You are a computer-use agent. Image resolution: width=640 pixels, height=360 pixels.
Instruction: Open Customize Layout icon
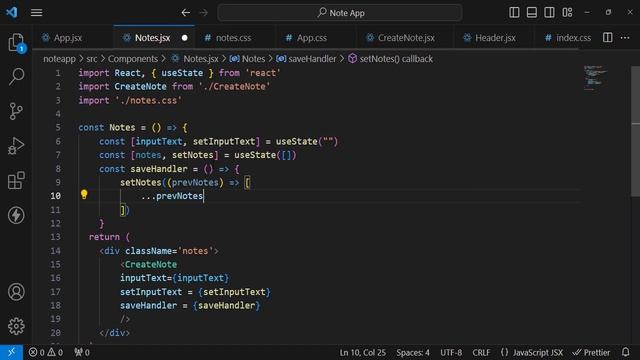(567, 13)
